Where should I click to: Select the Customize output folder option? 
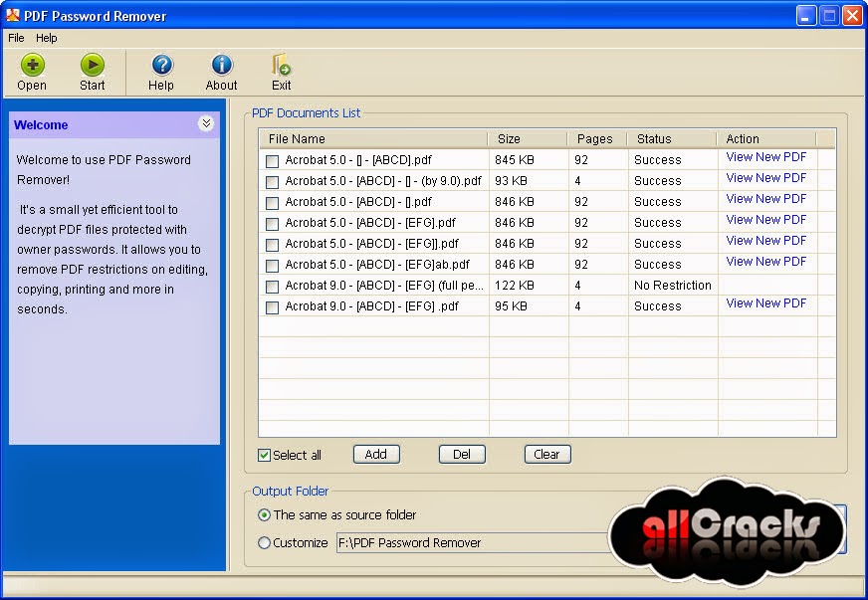264,543
